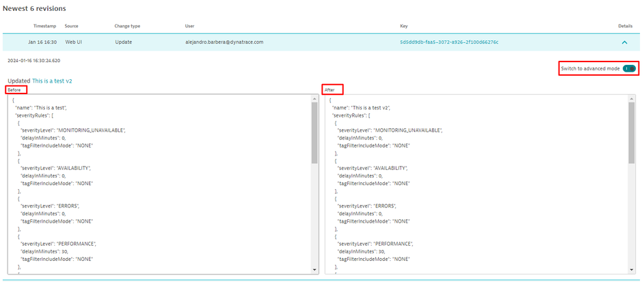
Task: Select the Before label above the left pane
Action: 15,89
